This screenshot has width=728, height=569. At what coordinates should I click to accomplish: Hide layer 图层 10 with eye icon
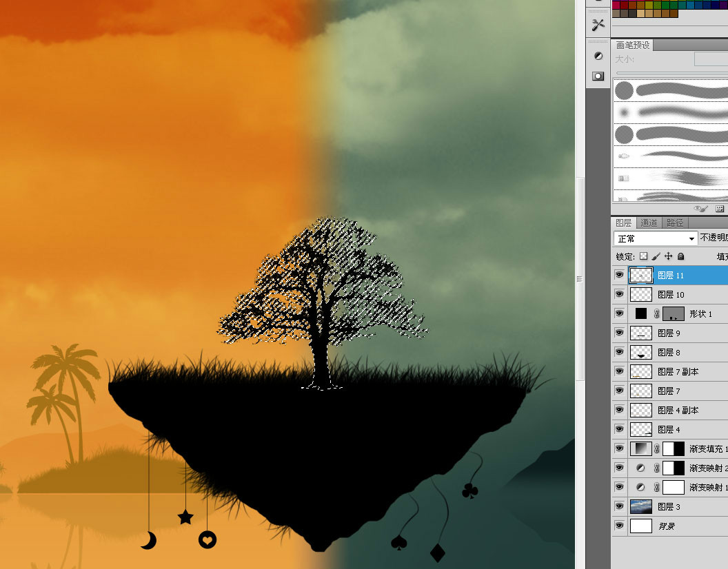click(619, 294)
